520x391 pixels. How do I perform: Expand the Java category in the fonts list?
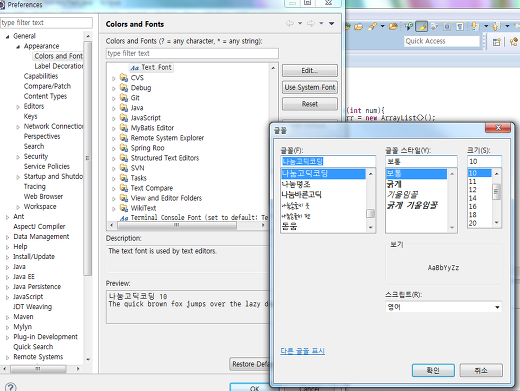(114, 108)
